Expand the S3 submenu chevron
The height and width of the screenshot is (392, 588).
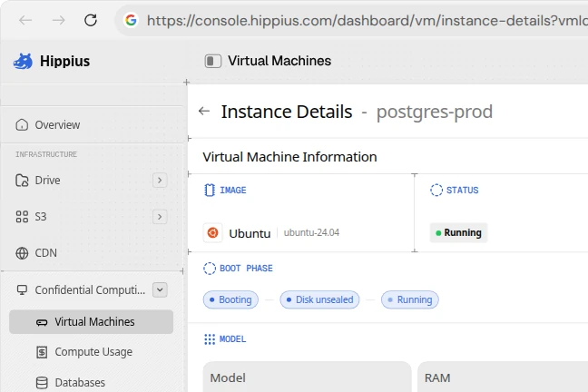pos(160,217)
